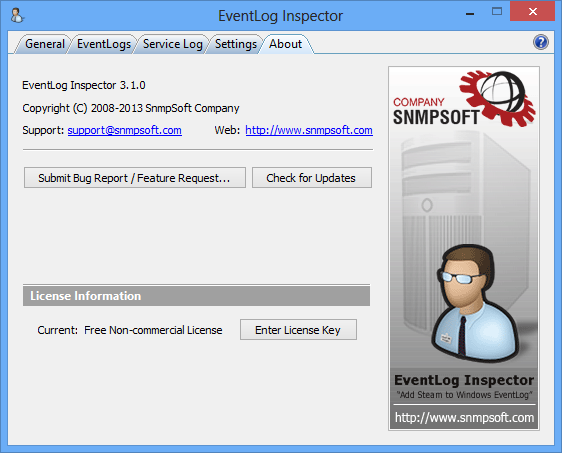Click the Copyright 2008-2013 SnmpSoft Company text
Viewport: 562px width, 453px height.
[130, 108]
